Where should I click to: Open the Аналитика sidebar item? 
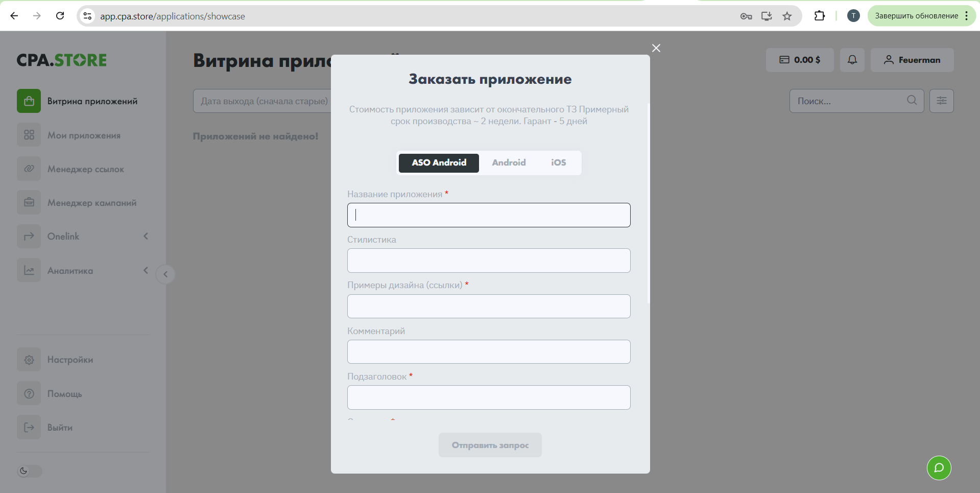point(83,270)
